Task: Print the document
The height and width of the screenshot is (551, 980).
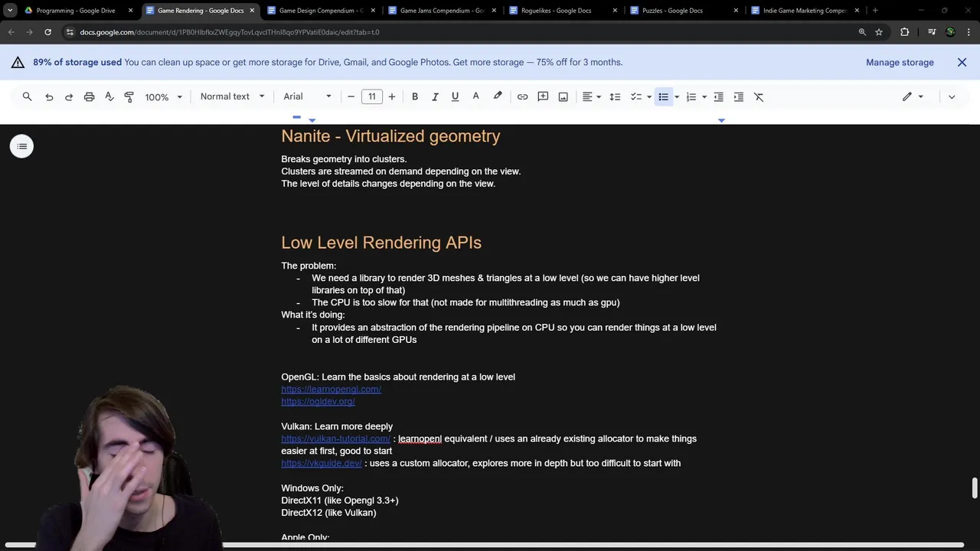Action: coord(89,96)
